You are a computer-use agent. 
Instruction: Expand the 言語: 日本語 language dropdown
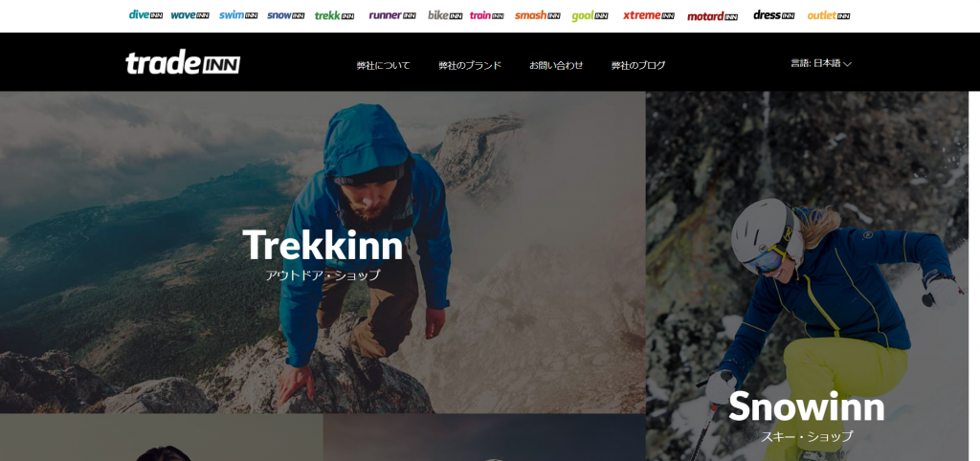[x=821, y=63]
